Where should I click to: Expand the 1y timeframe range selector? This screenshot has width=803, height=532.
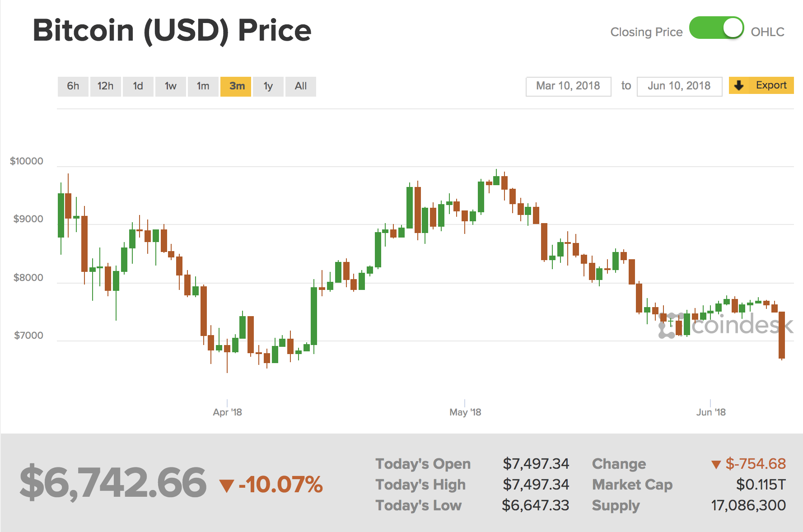coord(268,86)
